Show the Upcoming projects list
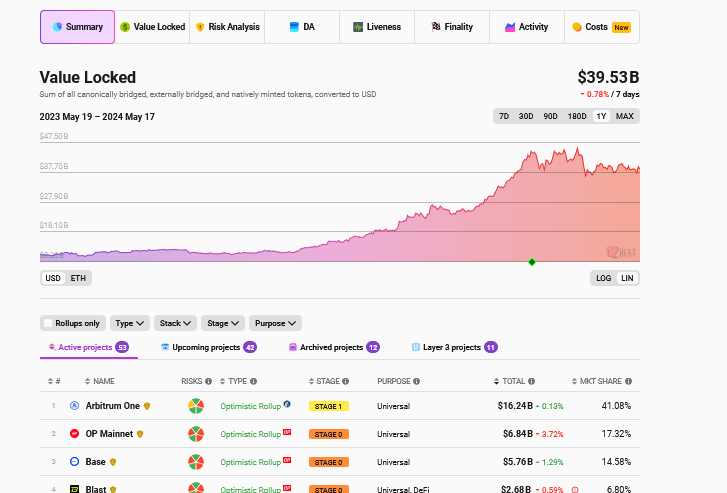 [209, 347]
